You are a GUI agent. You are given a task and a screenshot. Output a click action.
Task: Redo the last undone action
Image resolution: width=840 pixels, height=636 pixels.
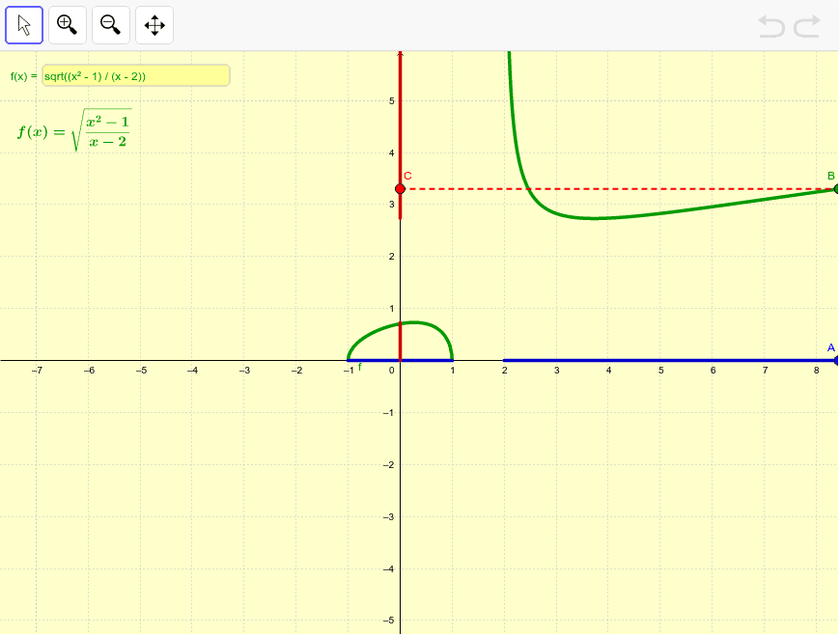807,26
